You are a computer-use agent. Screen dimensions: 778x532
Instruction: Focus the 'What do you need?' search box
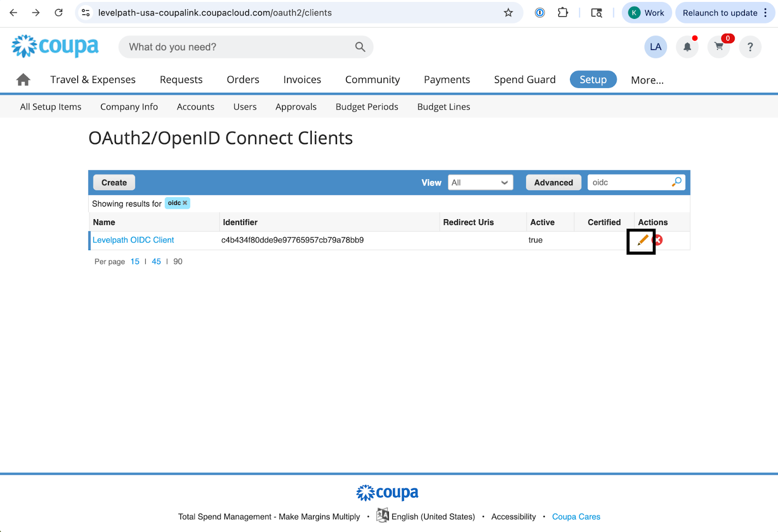(x=238, y=47)
